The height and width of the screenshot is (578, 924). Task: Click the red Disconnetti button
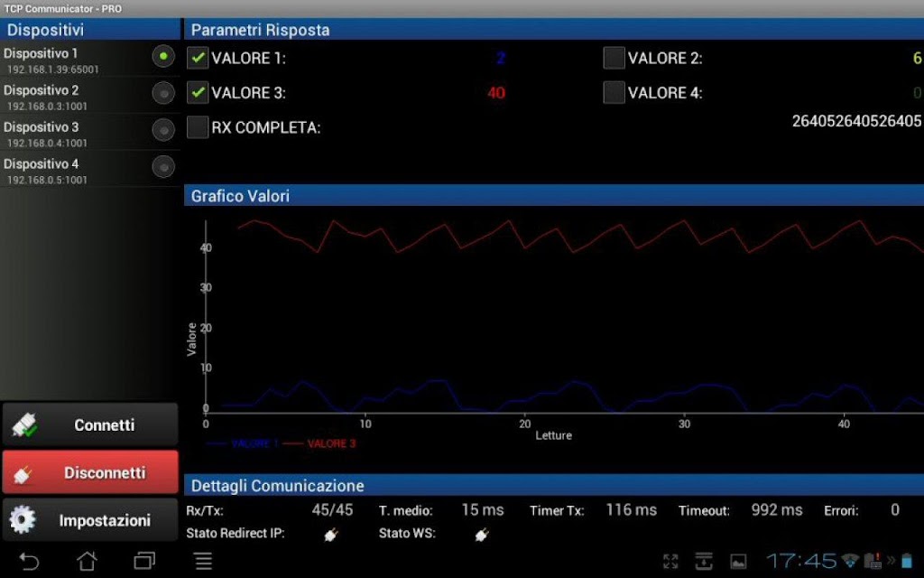click(x=90, y=472)
